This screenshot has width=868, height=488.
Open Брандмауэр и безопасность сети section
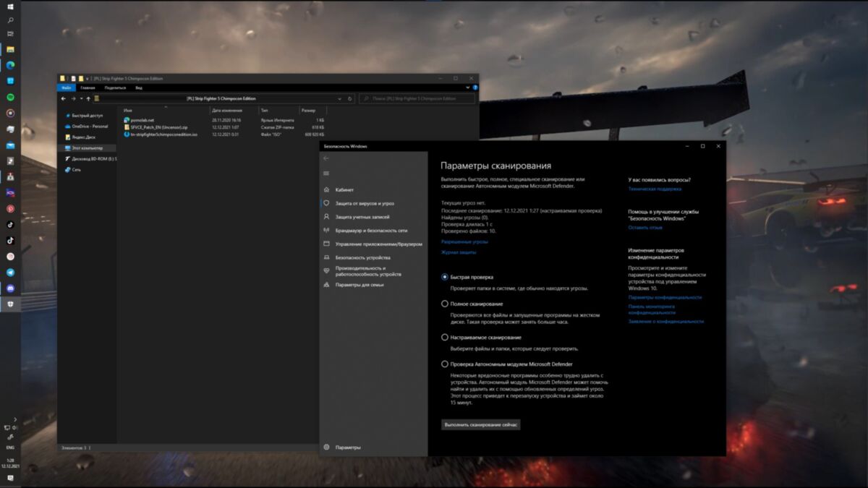click(370, 231)
